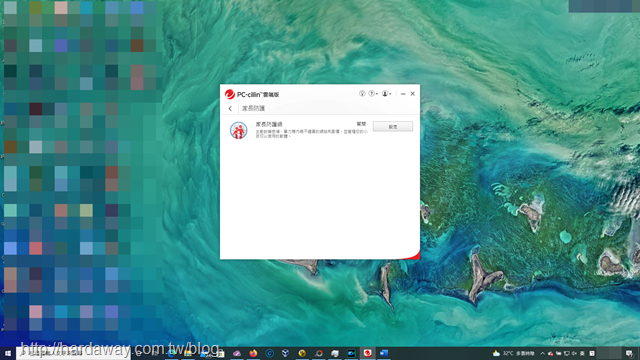Click the circled info icon left of help

click(x=362, y=94)
